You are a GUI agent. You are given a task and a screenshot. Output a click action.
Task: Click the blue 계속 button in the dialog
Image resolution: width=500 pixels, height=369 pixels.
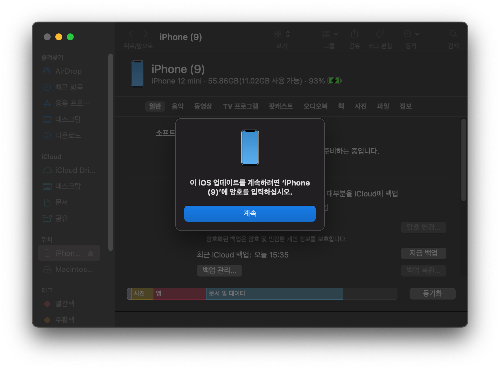(x=250, y=214)
